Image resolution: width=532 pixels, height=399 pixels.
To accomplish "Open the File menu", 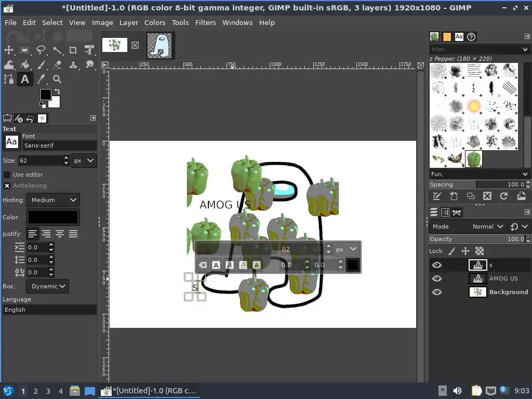I will click(x=10, y=22).
